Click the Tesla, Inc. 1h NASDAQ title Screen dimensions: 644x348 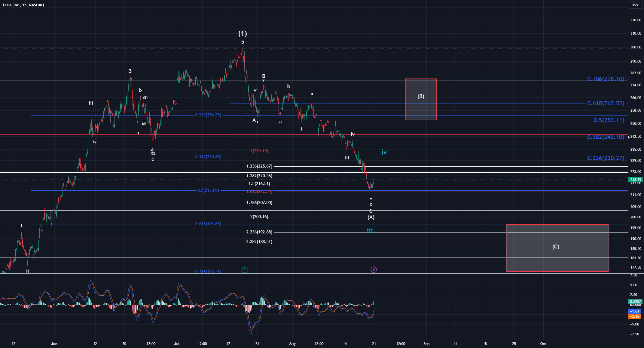[23, 5]
